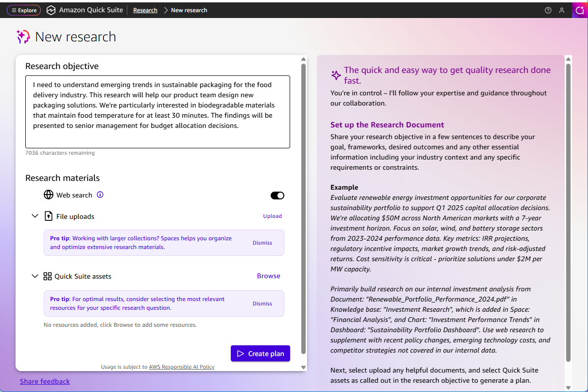
Task: Collapse the File uploads section chevron
Action: (35, 216)
